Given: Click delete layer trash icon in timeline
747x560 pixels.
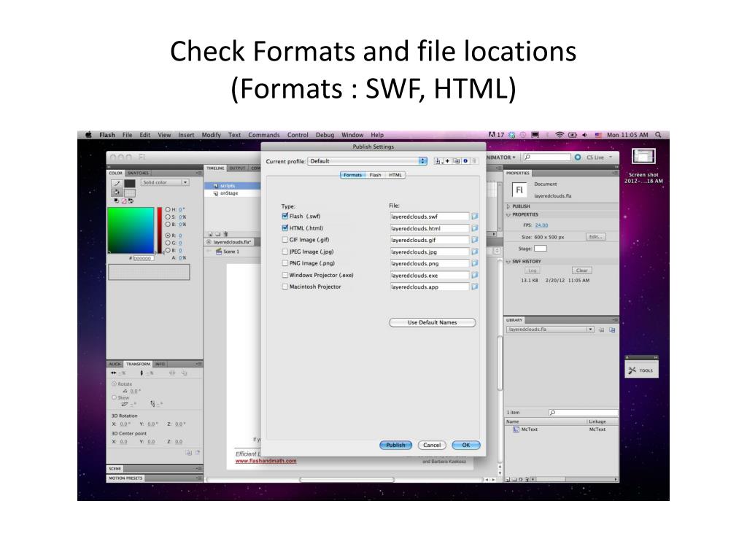Looking at the screenshot, I should tap(226, 234).
